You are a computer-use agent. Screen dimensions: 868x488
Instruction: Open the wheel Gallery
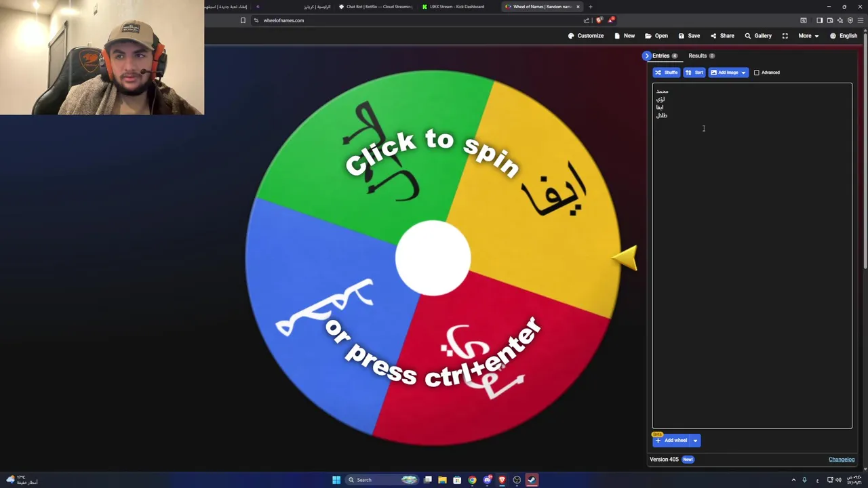(758, 36)
